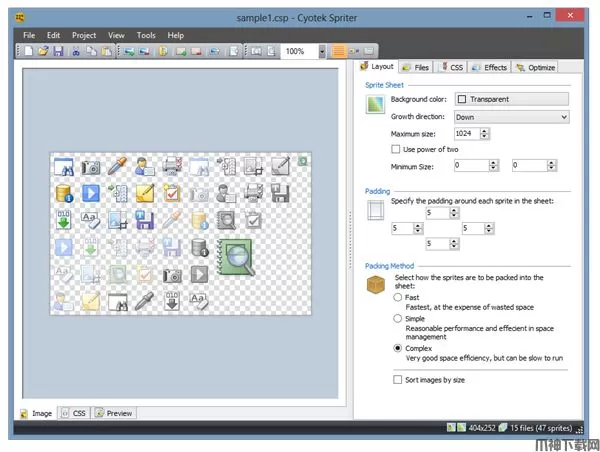Check Sort images by size
Screen dimensions: 600x452
tap(396, 380)
